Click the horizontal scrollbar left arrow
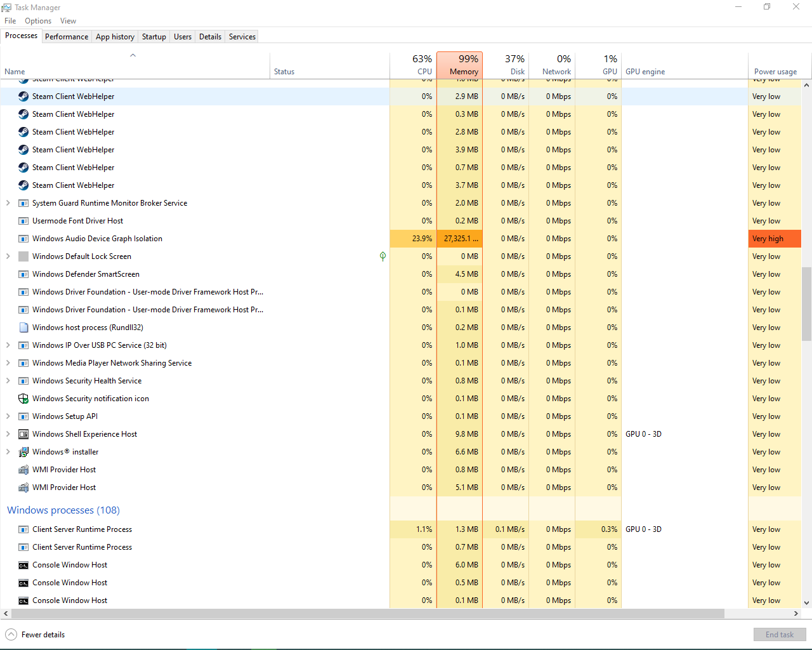812x650 pixels. click(6, 614)
